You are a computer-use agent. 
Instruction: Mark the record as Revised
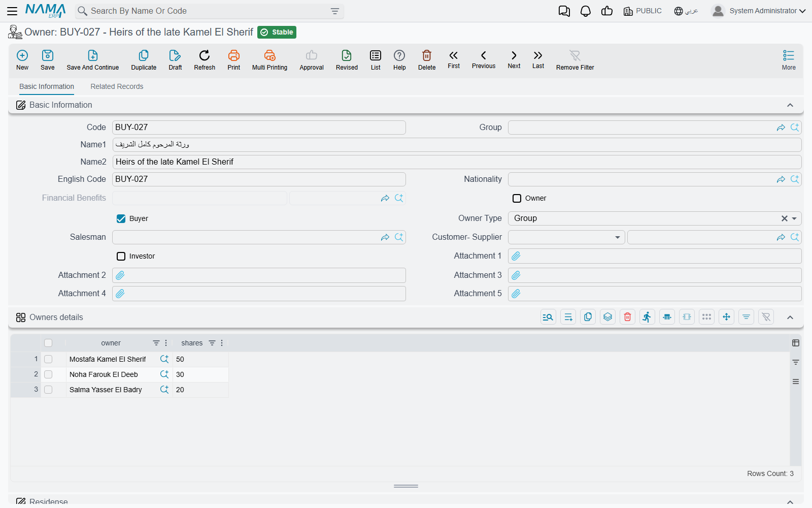point(347,60)
